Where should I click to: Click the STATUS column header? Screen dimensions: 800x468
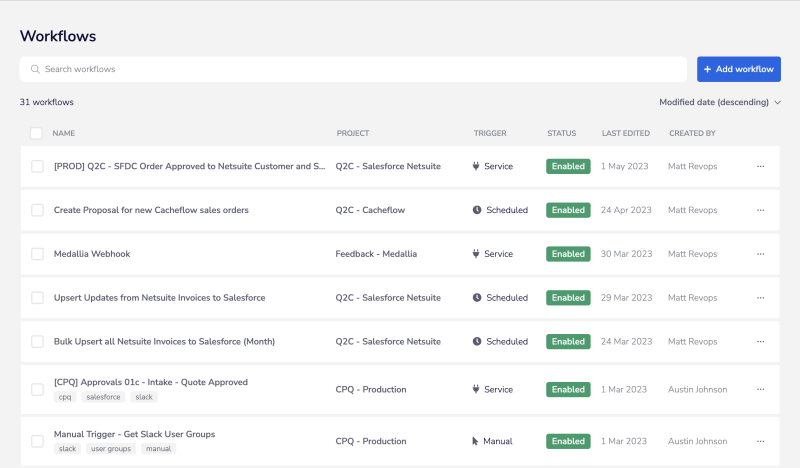point(561,133)
